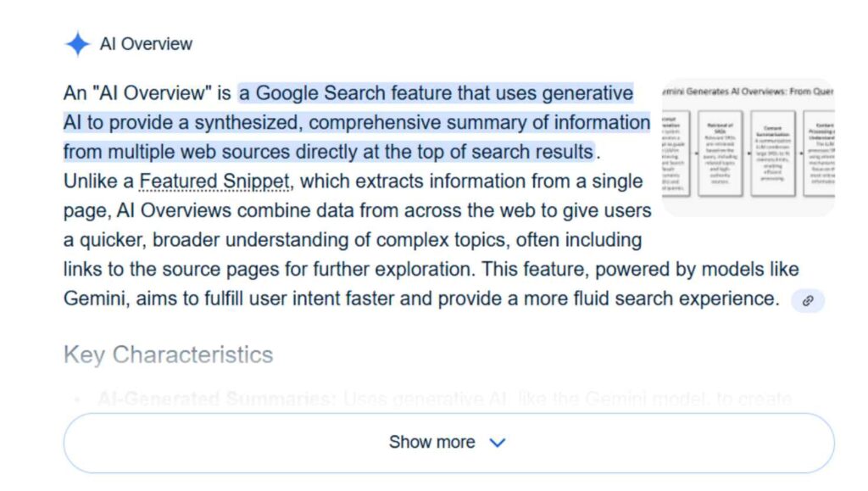Click the down chevron beside Show more
This screenshot has height=491, width=868.
click(498, 443)
